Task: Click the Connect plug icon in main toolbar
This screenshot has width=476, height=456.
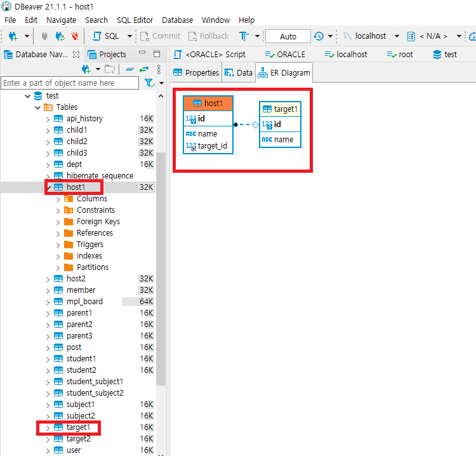Action: coord(44,36)
